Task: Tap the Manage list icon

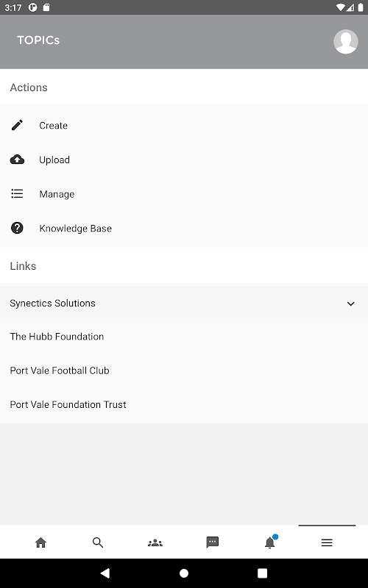Action: point(17,193)
